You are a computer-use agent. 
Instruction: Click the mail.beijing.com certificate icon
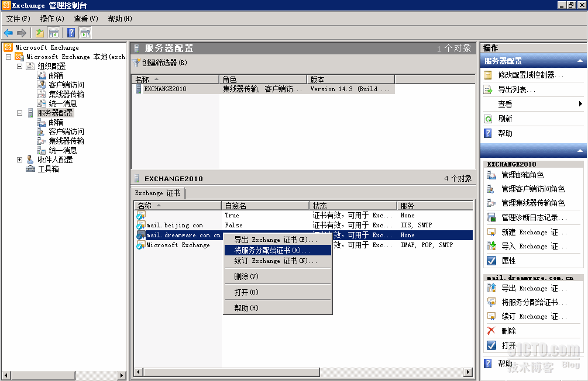pyautogui.click(x=140, y=225)
